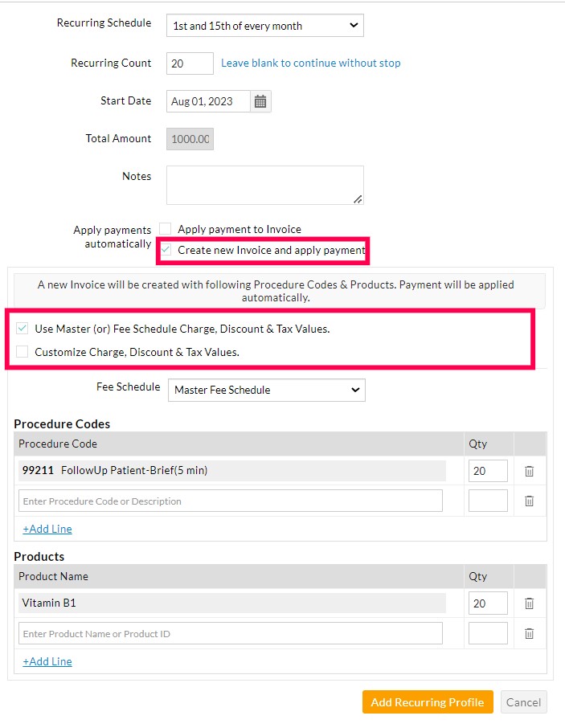
Task: Click inside the Notes text area
Action: pyautogui.click(x=265, y=186)
